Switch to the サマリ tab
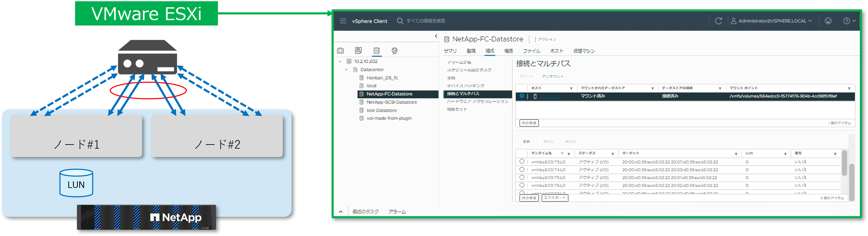The height and width of the screenshot is (236, 868). click(x=450, y=51)
